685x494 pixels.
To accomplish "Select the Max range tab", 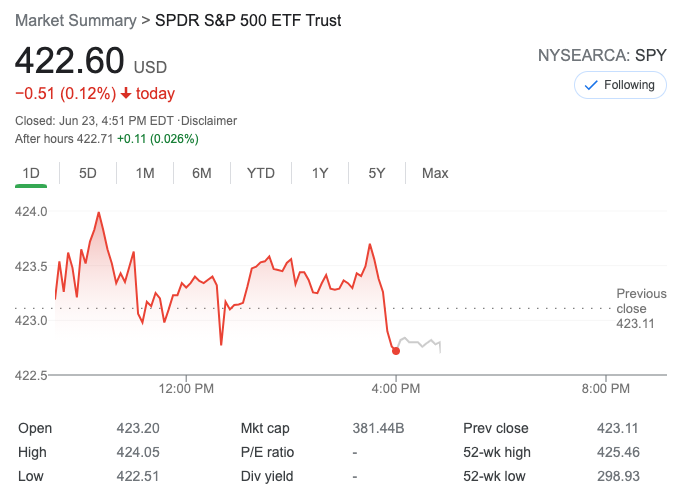I will (435, 173).
